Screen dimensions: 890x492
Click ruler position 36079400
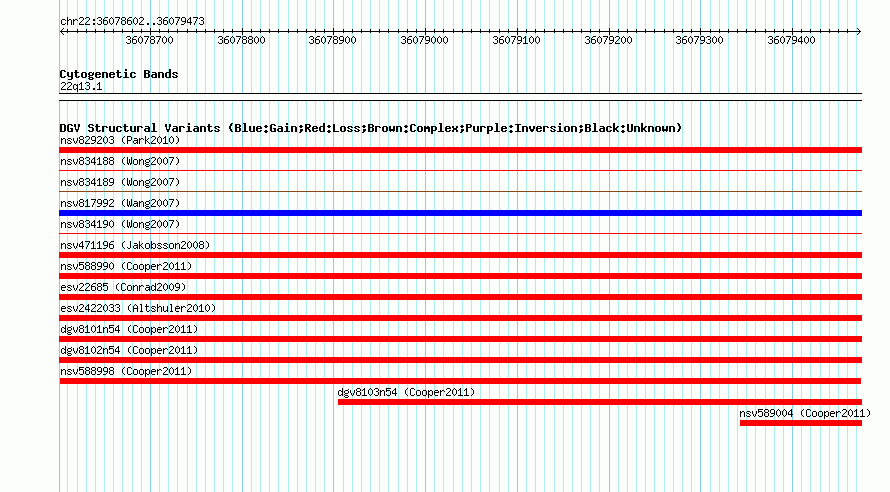click(791, 40)
